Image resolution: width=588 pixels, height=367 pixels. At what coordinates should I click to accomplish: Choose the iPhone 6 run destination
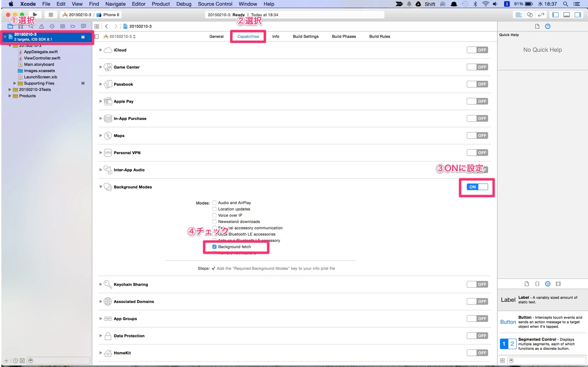coord(108,15)
